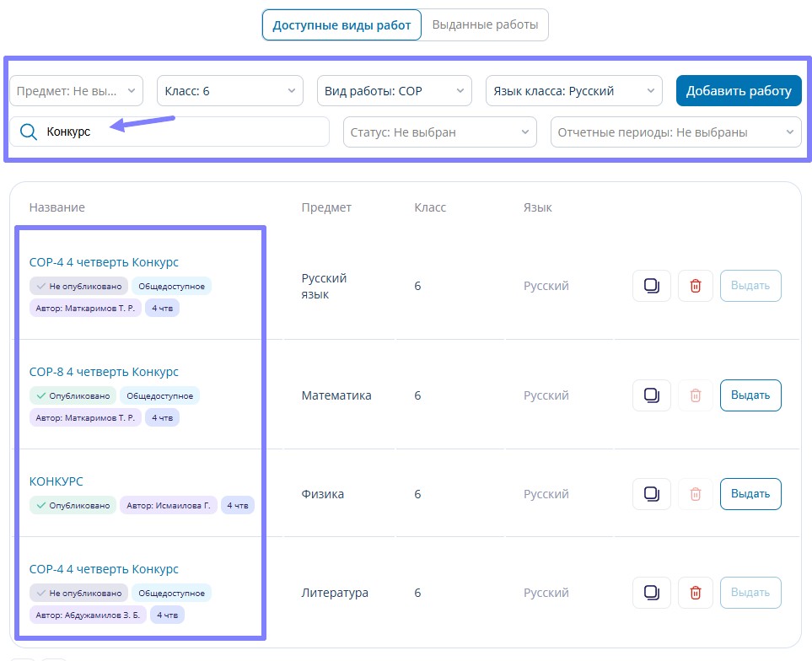Click the Добавить работу button
Screen dimensions: 812x661
coord(739,91)
